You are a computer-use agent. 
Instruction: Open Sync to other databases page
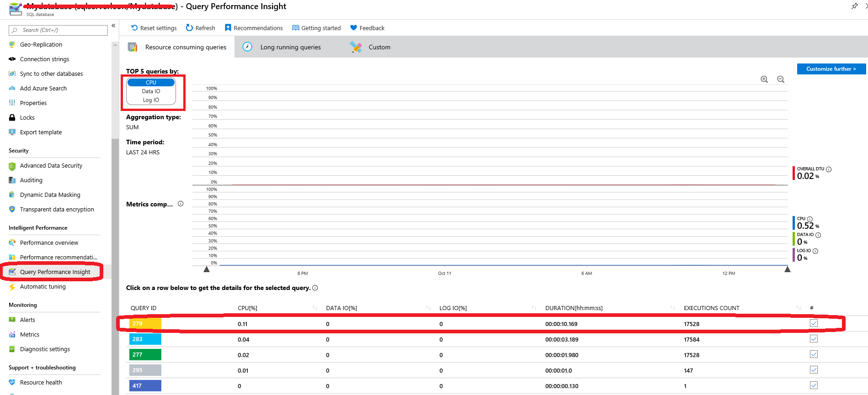pos(51,74)
